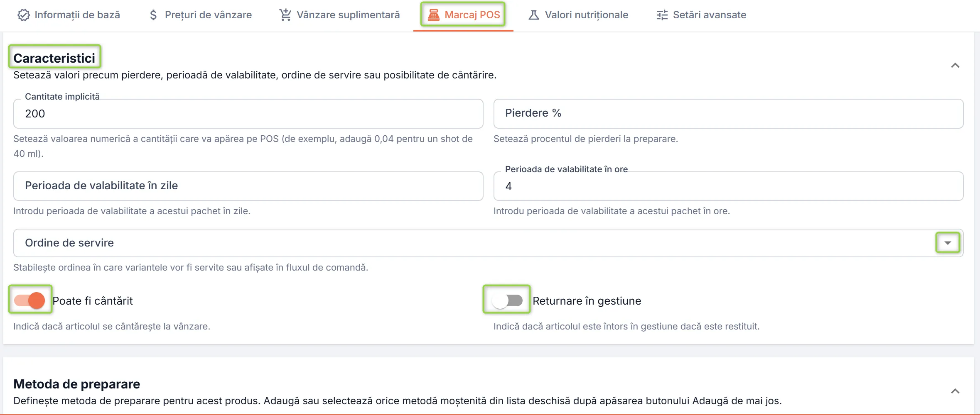Open the Ordine de servire dropdown arrow

(948, 243)
